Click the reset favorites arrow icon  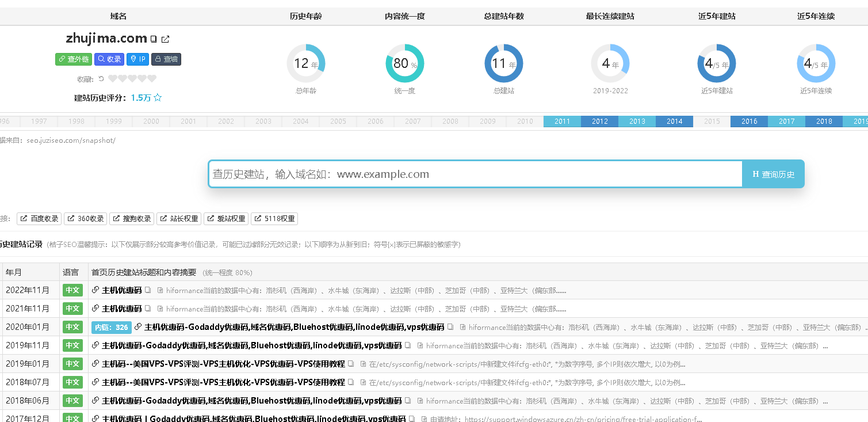[x=101, y=79]
